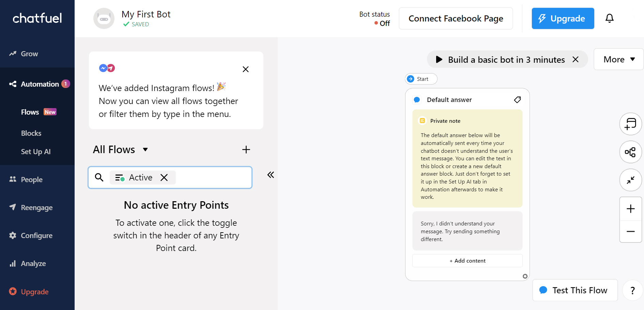Click the SAVED status label

(x=136, y=24)
